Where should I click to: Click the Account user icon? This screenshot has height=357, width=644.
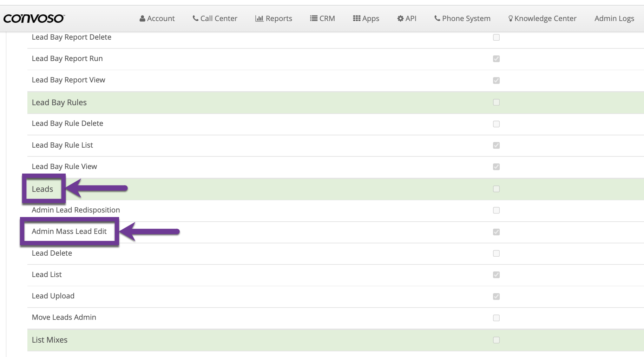[142, 19]
